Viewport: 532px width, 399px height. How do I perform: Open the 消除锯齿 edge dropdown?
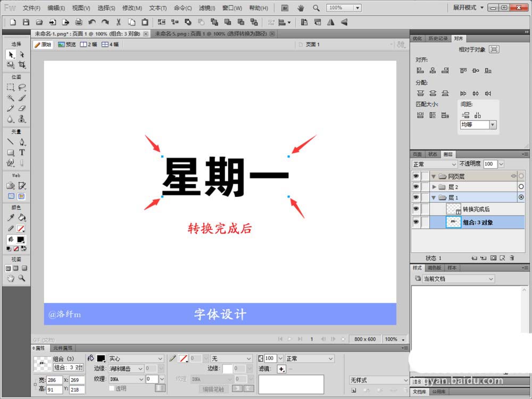(126, 369)
